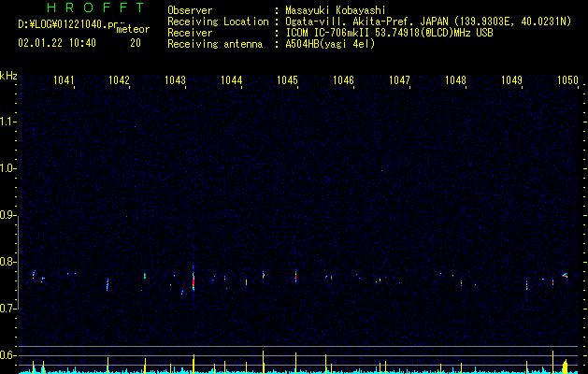Click the Observer field label
This screenshot has width=588, height=374.
[190, 10]
